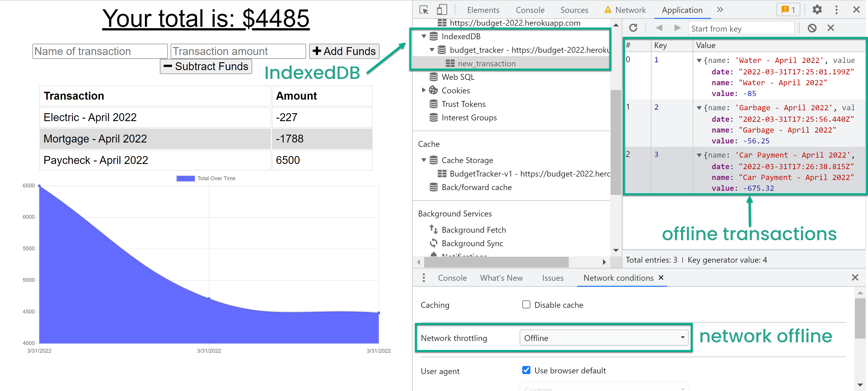868x391 pixels.
Task: Enable Use browser default user agent
Action: point(526,370)
